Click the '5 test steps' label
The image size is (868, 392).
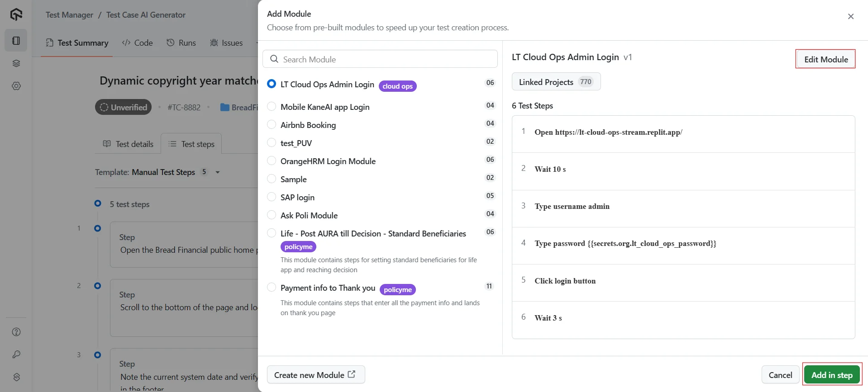click(x=129, y=204)
